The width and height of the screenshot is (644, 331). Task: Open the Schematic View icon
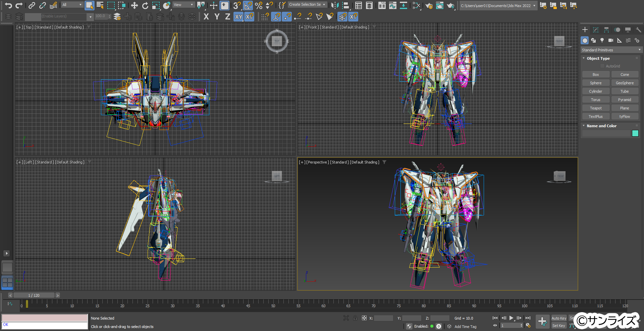(x=404, y=5)
